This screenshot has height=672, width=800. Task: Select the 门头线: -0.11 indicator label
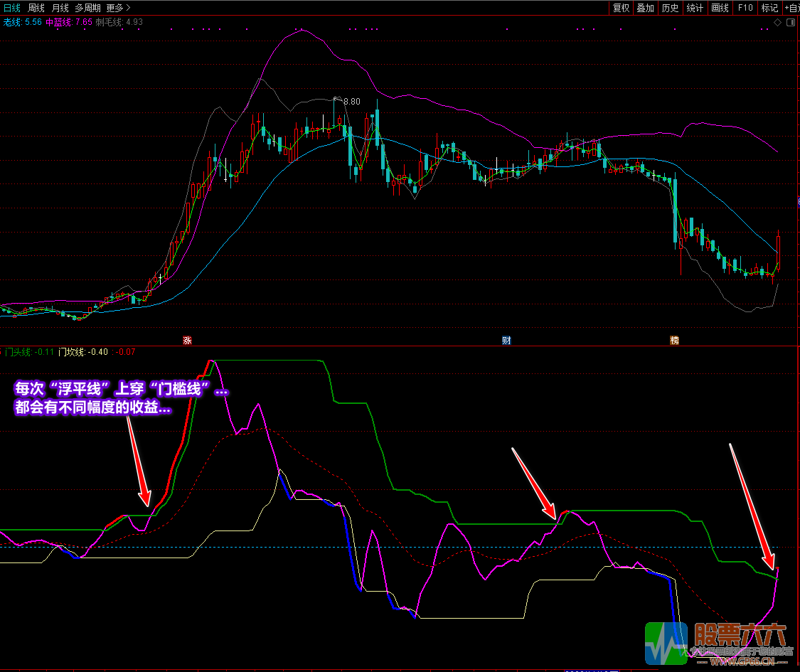pos(29,352)
